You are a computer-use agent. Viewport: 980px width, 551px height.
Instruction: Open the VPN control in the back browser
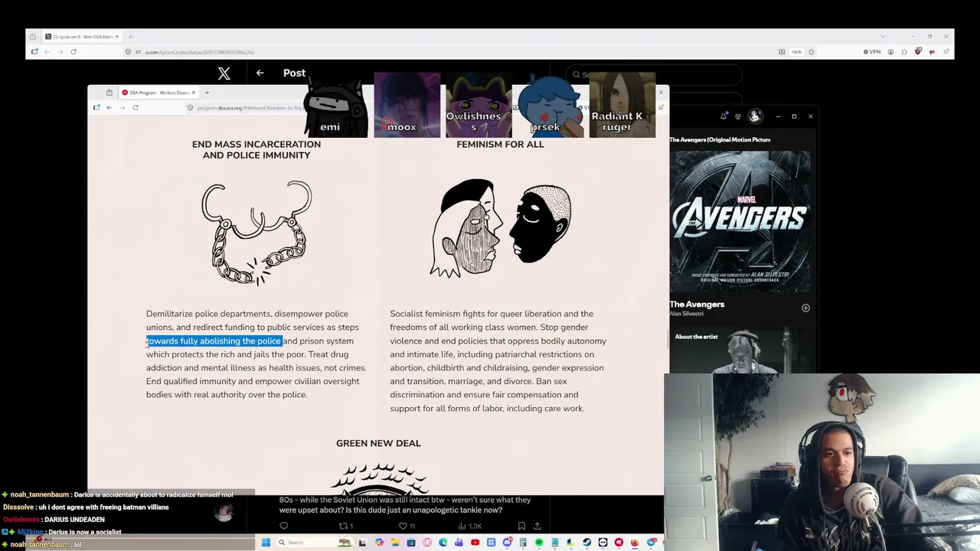coord(872,52)
